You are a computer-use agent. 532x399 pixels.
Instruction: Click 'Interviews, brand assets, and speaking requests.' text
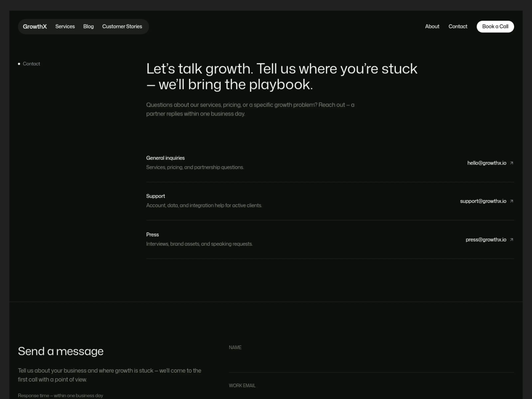199,244
